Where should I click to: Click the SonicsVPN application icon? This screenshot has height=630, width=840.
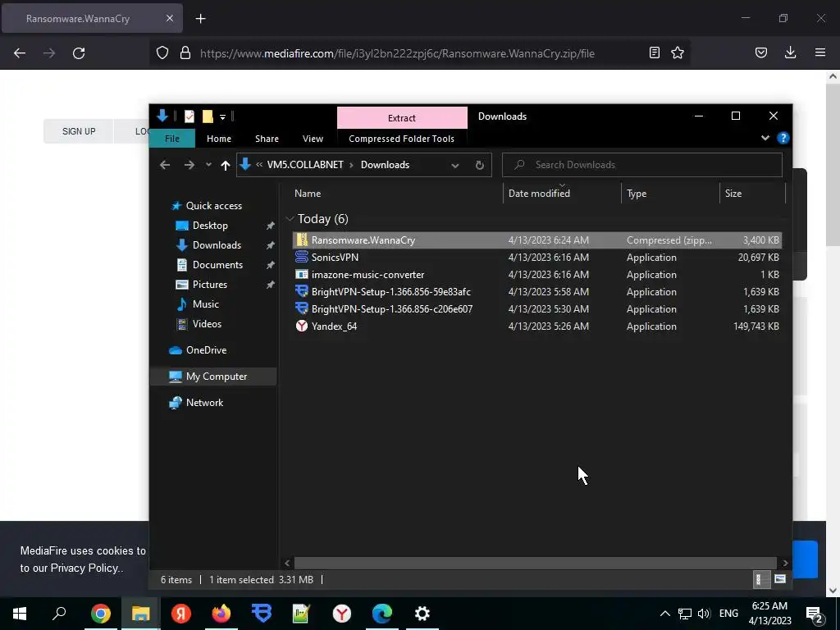[302, 257]
